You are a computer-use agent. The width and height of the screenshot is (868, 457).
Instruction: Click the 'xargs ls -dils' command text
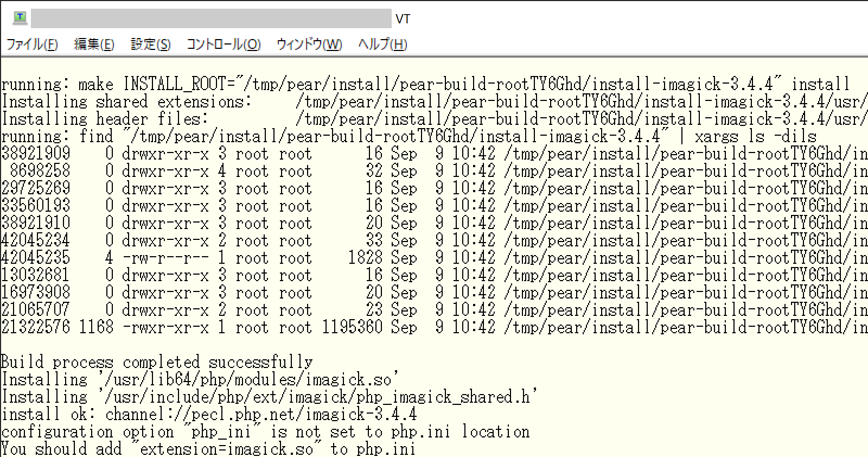click(x=756, y=136)
